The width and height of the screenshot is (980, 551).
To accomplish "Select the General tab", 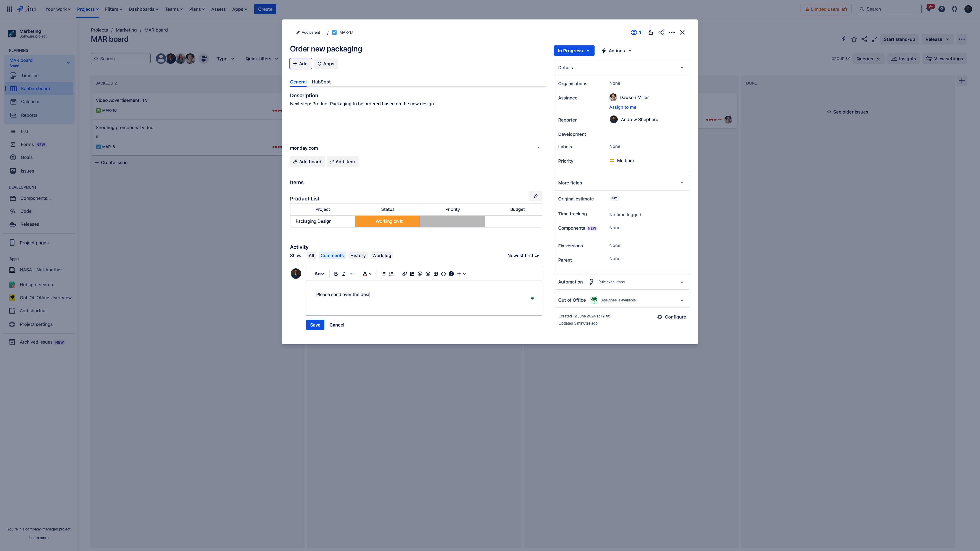I will coord(298,82).
